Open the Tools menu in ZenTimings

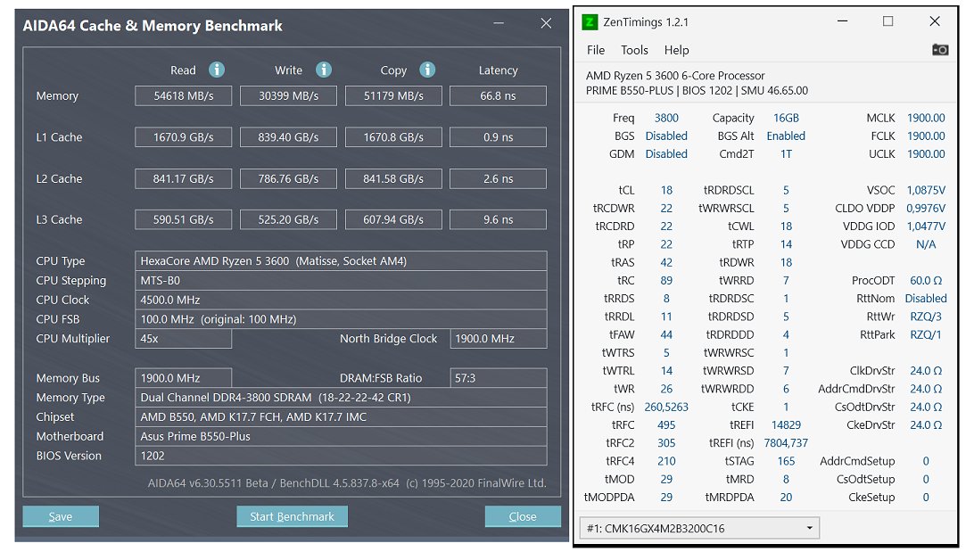click(x=634, y=50)
